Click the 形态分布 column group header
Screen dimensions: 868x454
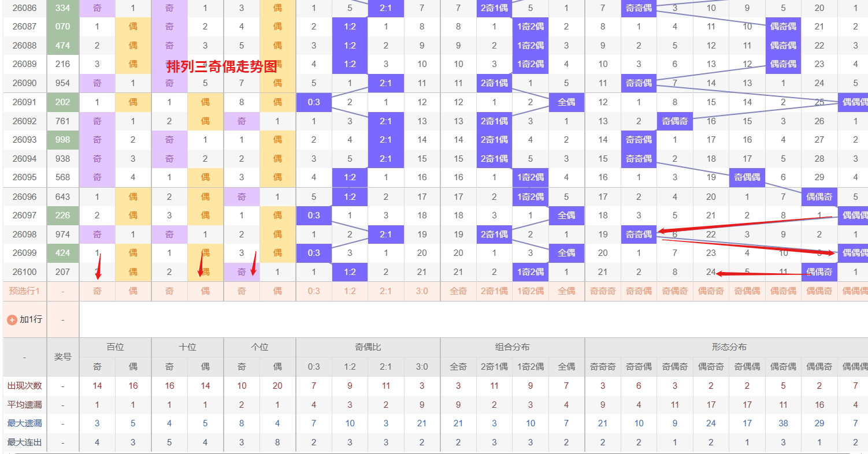(x=729, y=347)
